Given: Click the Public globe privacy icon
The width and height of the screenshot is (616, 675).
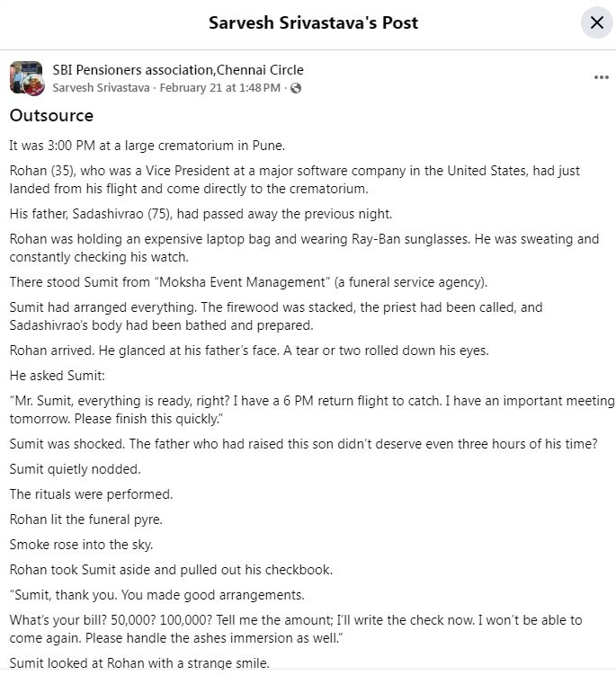Looking at the screenshot, I should [x=296, y=88].
